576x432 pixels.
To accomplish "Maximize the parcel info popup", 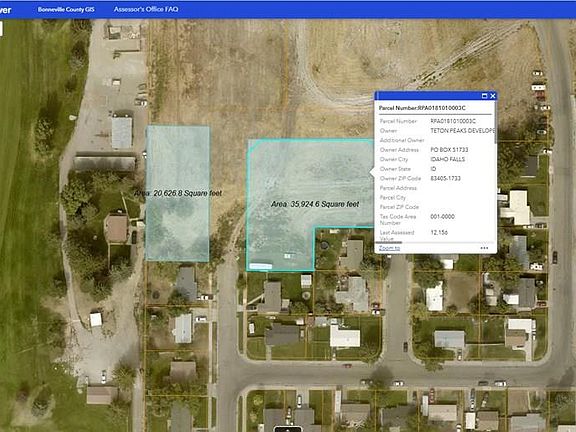I will 484,96.
